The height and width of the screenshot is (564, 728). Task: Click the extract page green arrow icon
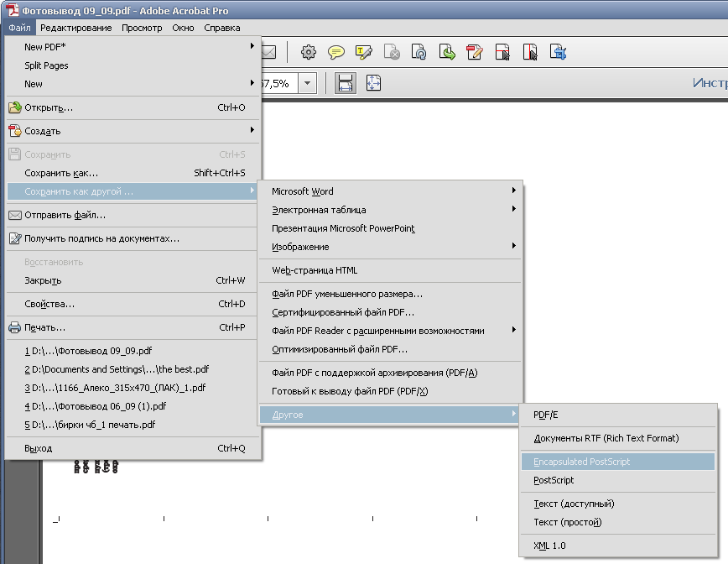coord(447,52)
